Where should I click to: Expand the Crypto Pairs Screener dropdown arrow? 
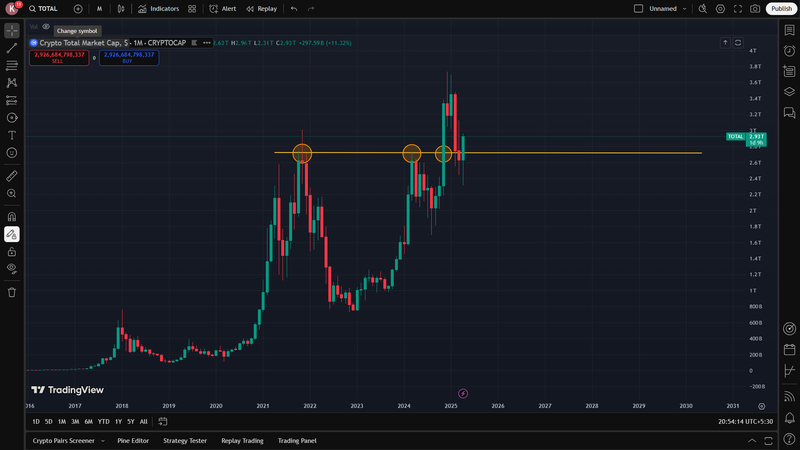(x=103, y=441)
